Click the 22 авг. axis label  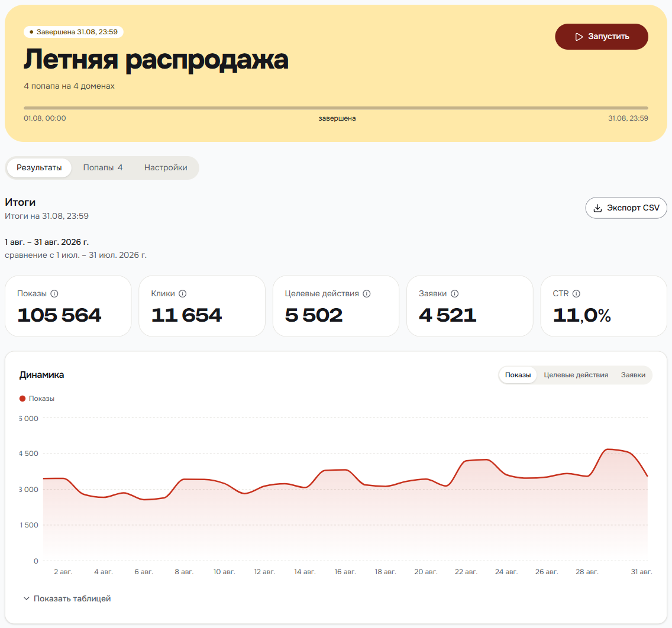[x=466, y=572]
